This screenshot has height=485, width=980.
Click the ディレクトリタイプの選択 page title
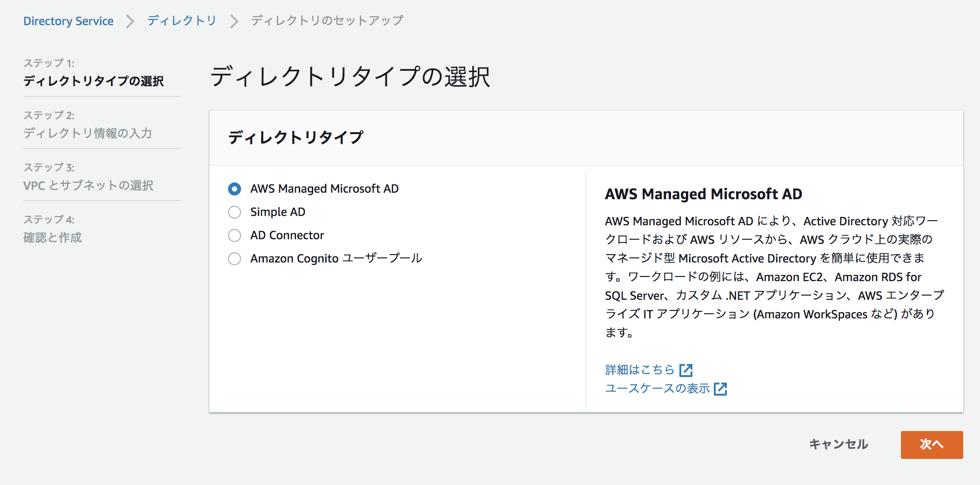350,76
